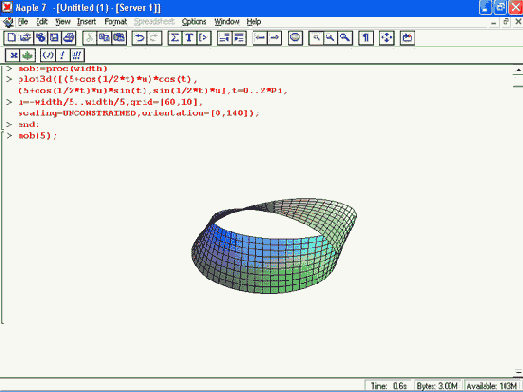Open a file using the folder toolbar icon
The image size is (523, 392).
25,38
